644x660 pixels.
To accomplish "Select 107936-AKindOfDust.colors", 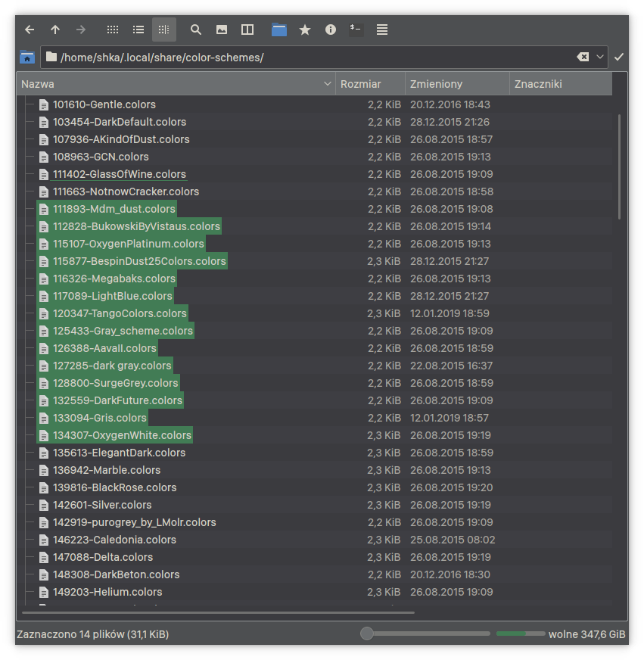I will (x=121, y=139).
